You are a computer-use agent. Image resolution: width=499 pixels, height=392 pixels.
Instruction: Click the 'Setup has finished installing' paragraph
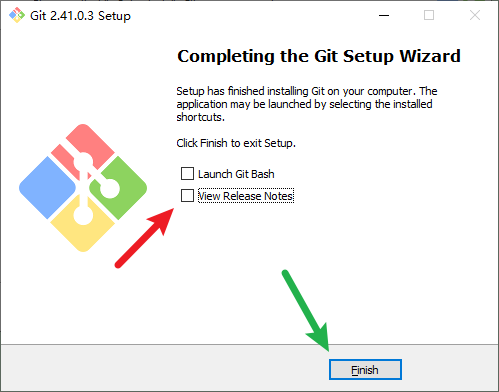(307, 104)
